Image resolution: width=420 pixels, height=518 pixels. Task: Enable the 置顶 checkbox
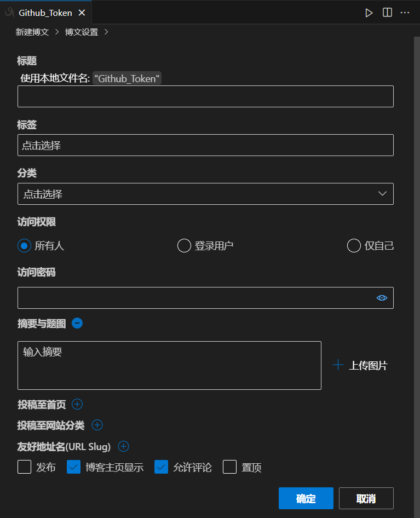229,467
